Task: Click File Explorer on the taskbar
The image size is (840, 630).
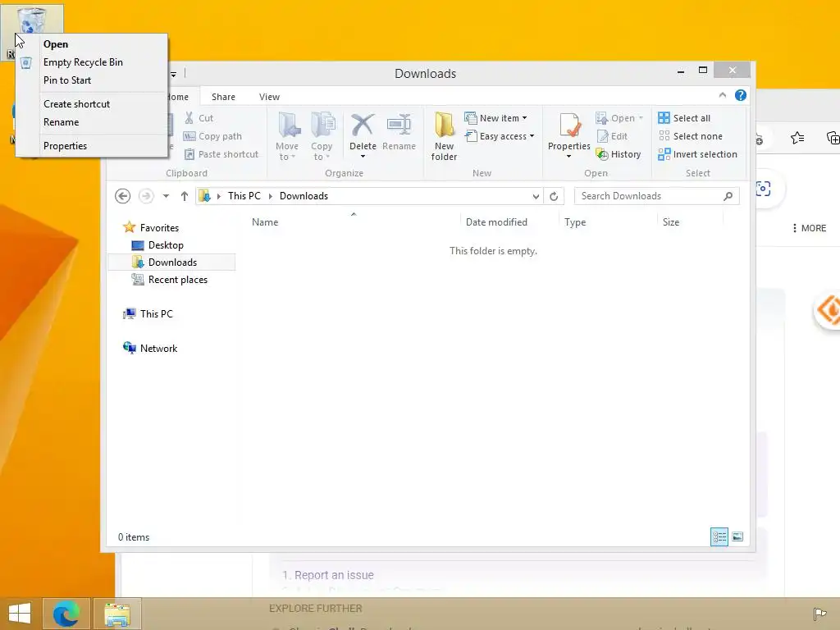Action: click(x=117, y=614)
